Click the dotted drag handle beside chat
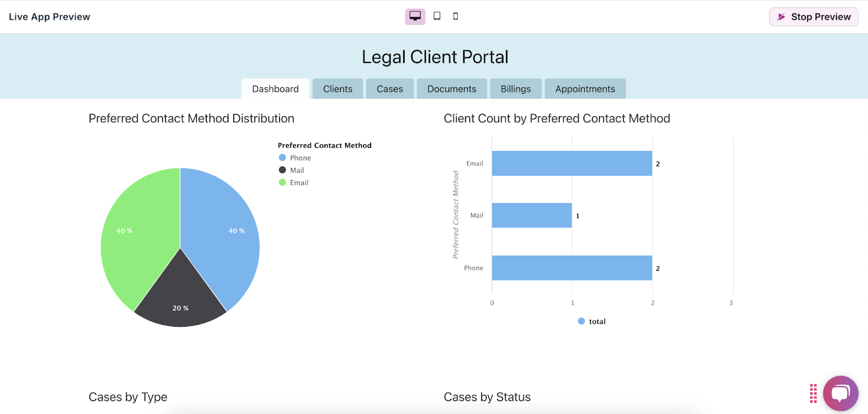 [x=813, y=393]
